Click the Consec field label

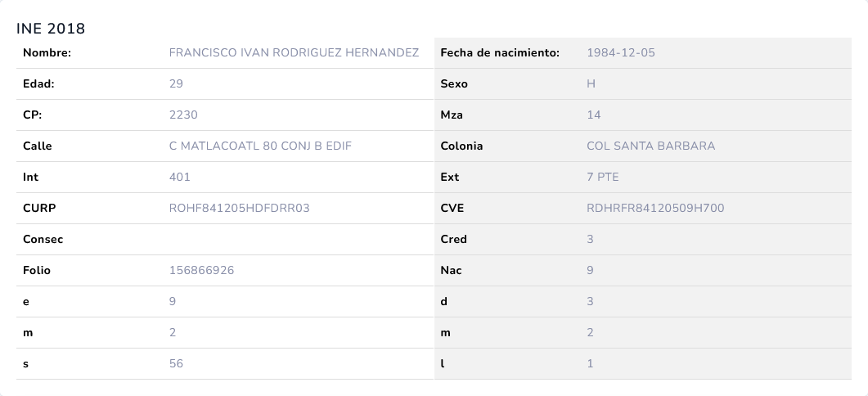[43, 240]
